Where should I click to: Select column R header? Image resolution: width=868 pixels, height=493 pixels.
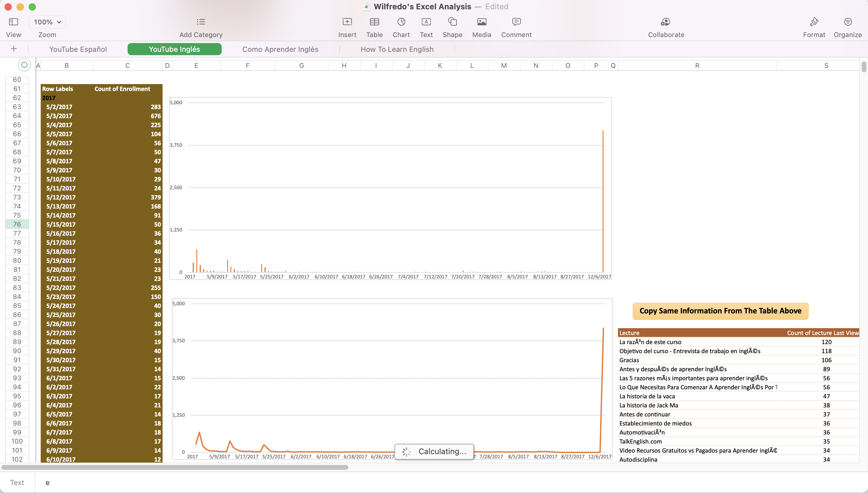coord(697,66)
